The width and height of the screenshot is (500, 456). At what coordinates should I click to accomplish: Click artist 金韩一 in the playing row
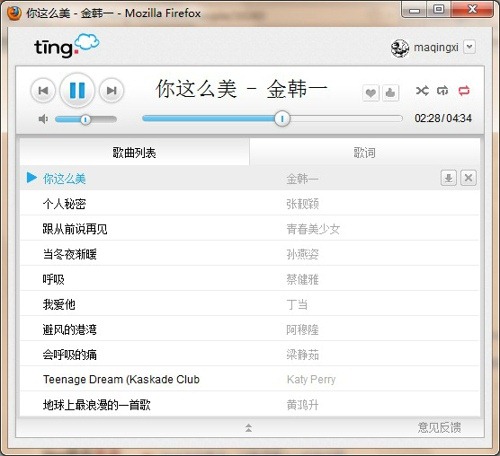tap(303, 179)
